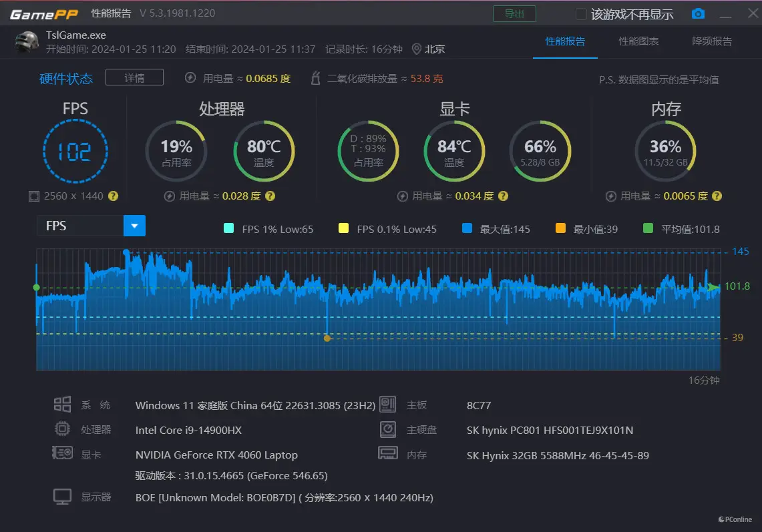Click the 导出 export button
762x532 pixels.
(x=514, y=14)
